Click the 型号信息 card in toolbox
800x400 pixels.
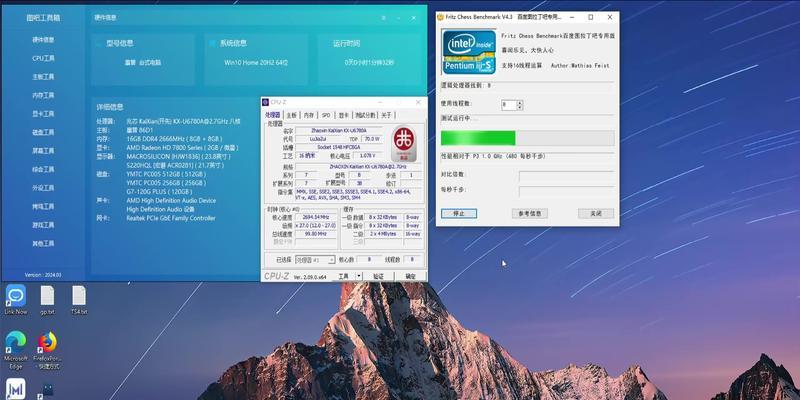[143, 60]
